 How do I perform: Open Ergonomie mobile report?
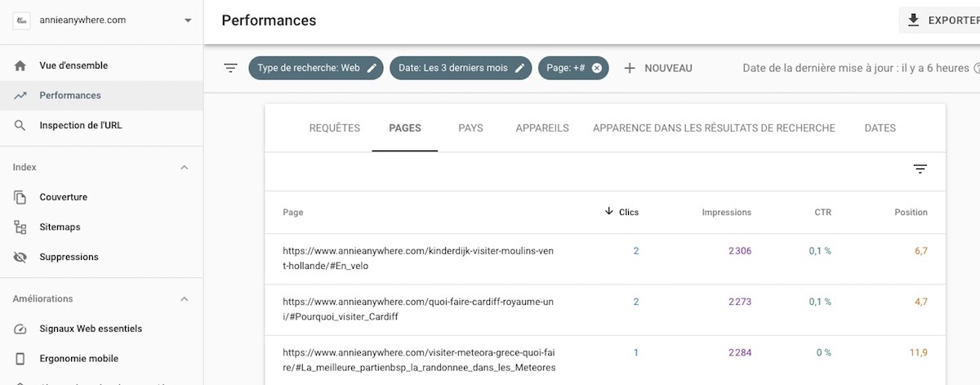click(x=78, y=359)
